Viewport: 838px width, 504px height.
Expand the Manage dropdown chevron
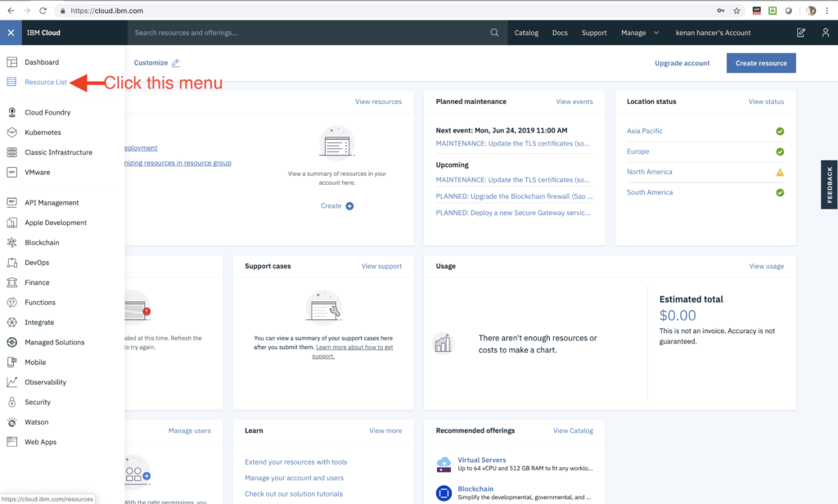[x=656, y=33]
